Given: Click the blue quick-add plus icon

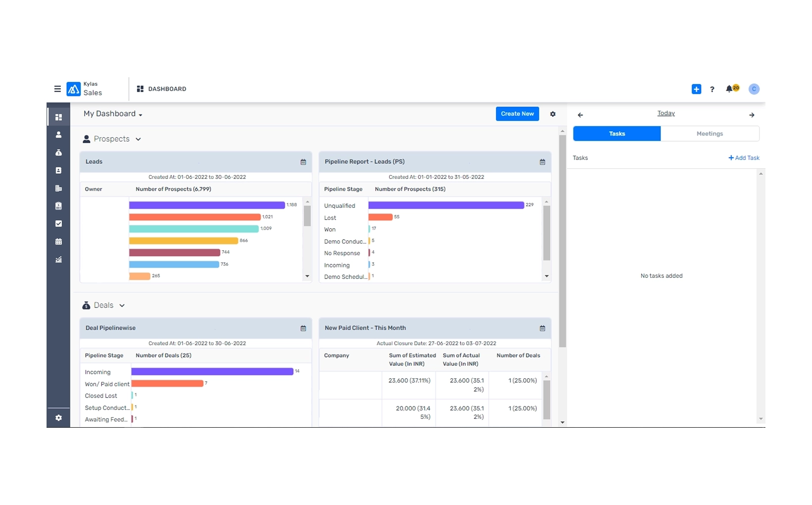Looking at the screenshot, I should tap(696, 89).
